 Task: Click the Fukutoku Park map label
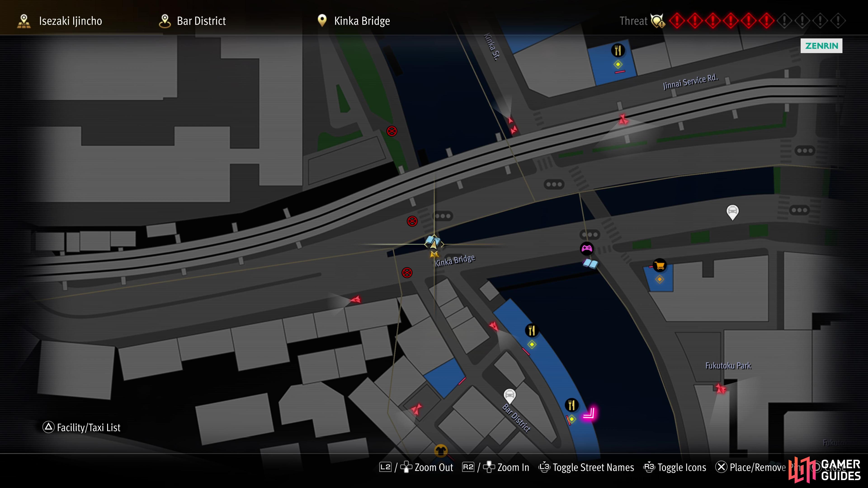click(x=728, y=366)
